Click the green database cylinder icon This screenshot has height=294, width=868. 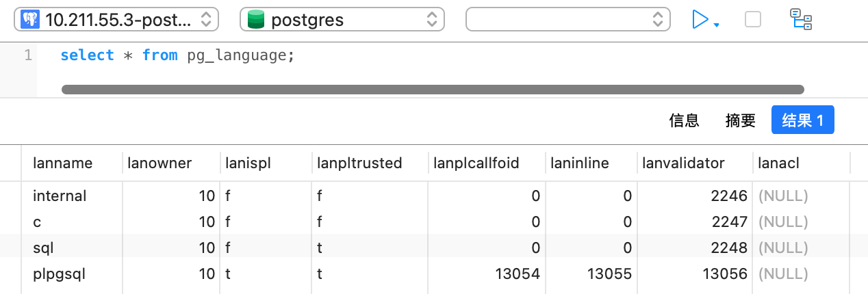(256, 20)
